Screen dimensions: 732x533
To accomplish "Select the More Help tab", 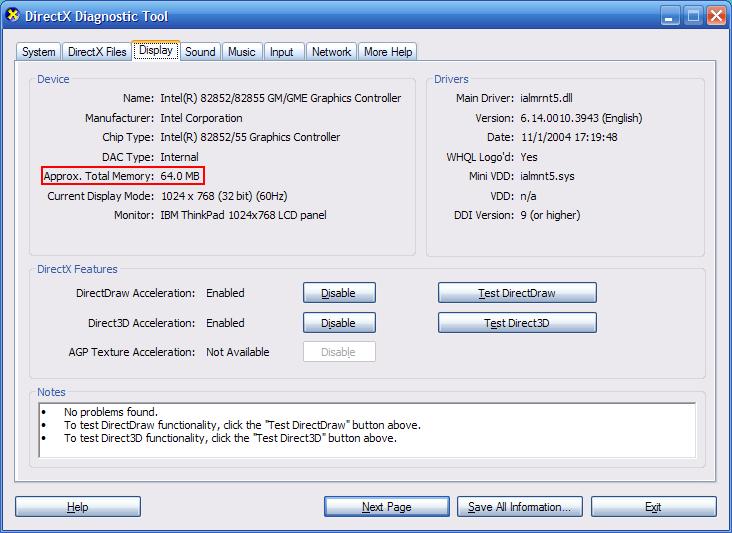I will [x=388, y=52].
